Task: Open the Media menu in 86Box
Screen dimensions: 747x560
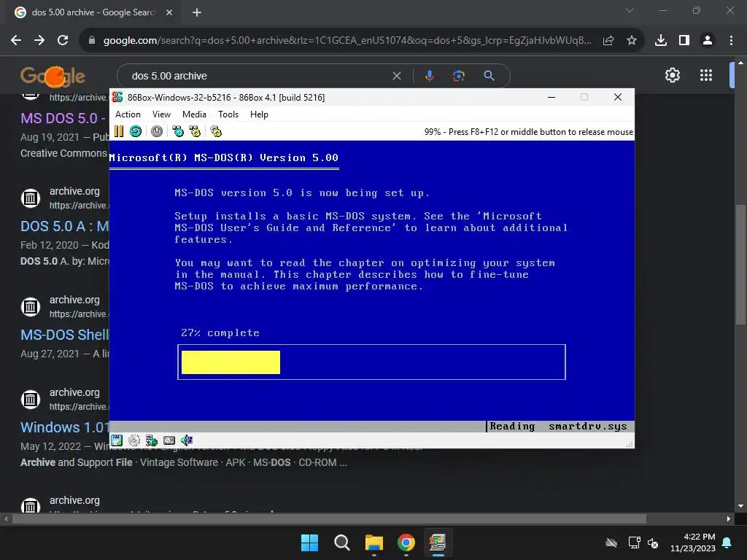Action: click(x=194, y=114)
